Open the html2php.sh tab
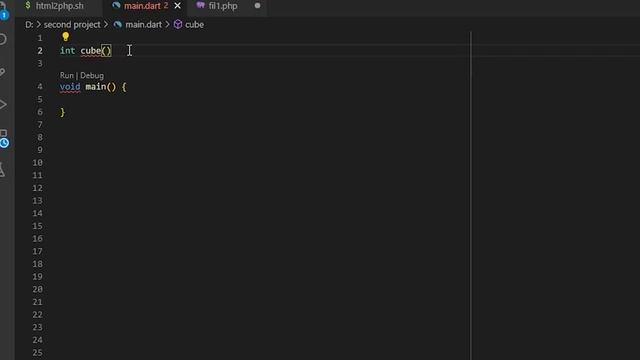 tap(60, 6)
